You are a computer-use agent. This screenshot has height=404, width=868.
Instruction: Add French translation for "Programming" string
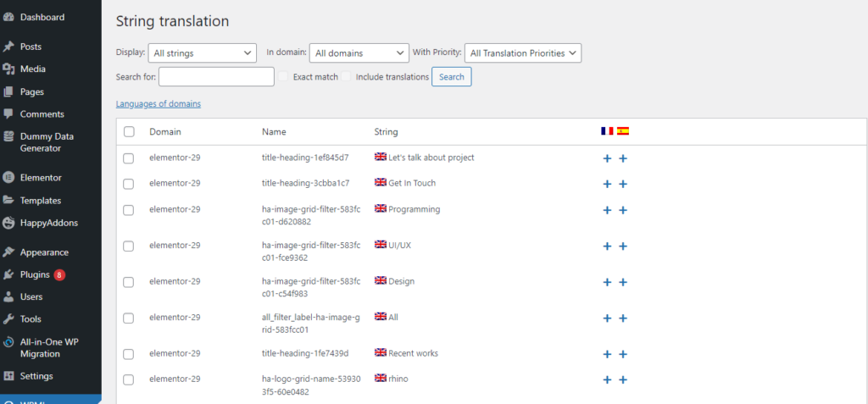(607, 210)
